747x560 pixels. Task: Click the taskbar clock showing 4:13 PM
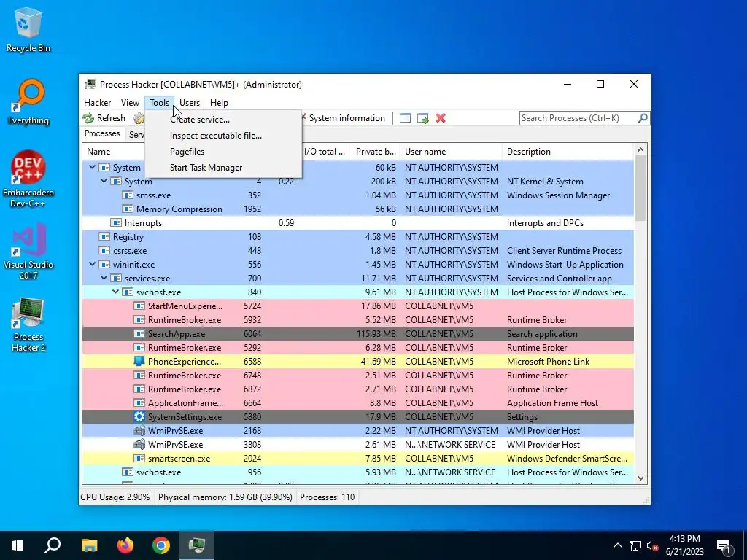tap(684, 545)
